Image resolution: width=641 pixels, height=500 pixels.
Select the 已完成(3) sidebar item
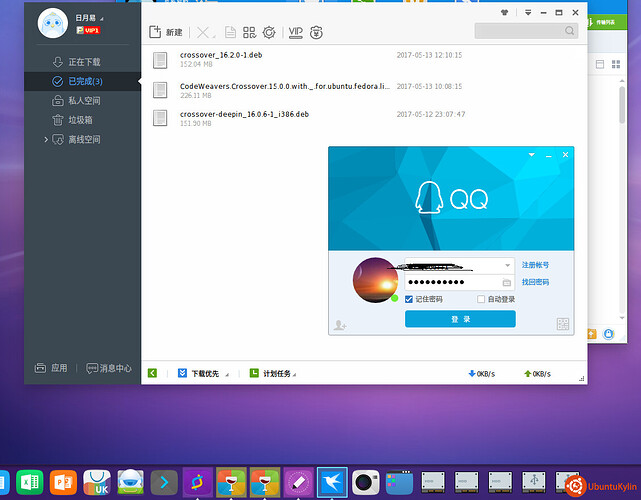[82, 81]
